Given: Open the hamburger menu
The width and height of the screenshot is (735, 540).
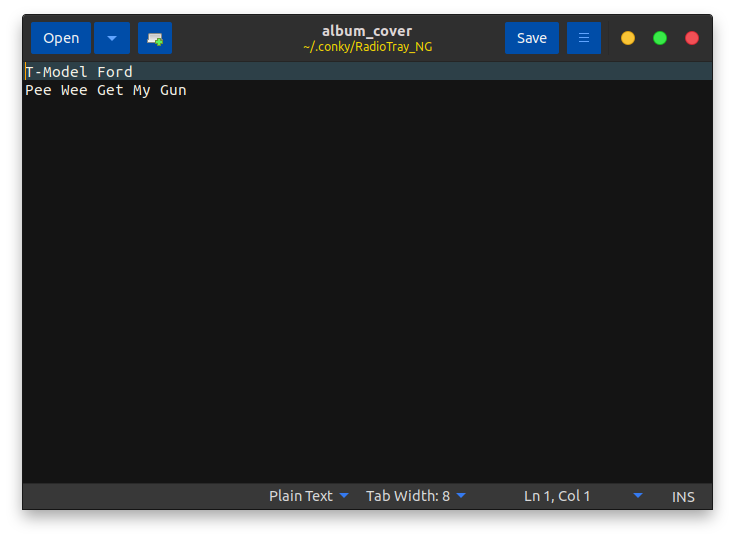Looking at the screenshot, I should [x=584, y=38].
